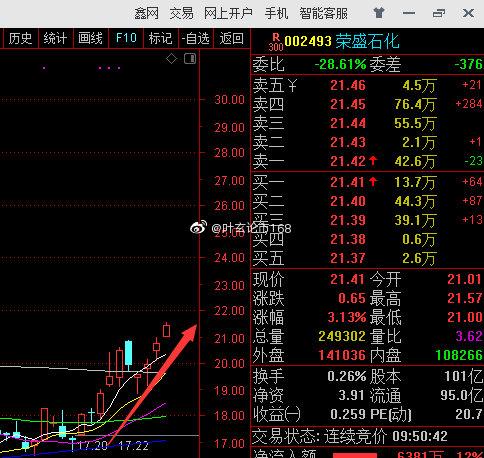Click 交易状态 time 09:50:42
The height and width of the screenshot is (458, 484).
tap(420, 436)
